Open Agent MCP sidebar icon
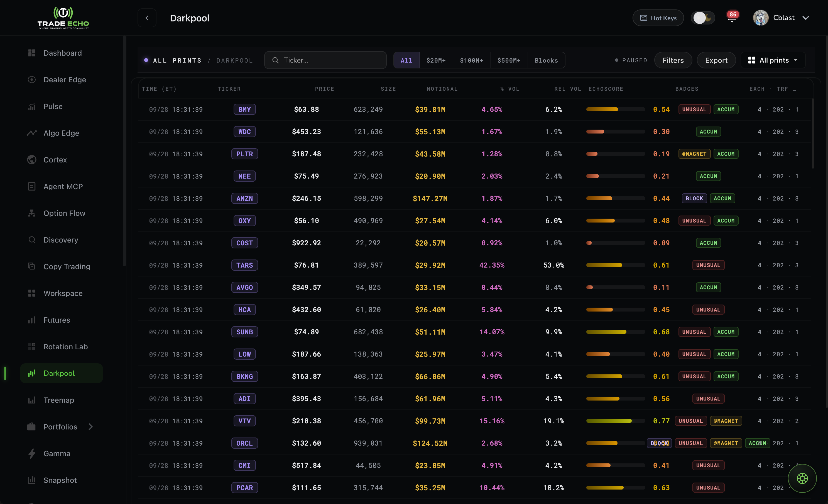 coord(31,186)
